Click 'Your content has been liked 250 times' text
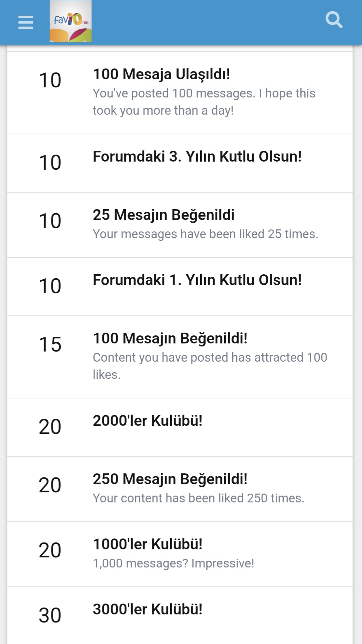 coord(198,498)
